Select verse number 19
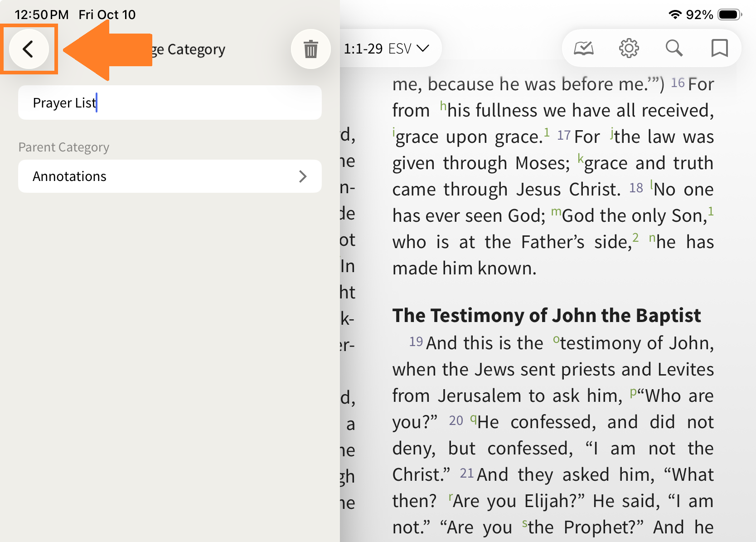The image size is (756, 542). 416,342
